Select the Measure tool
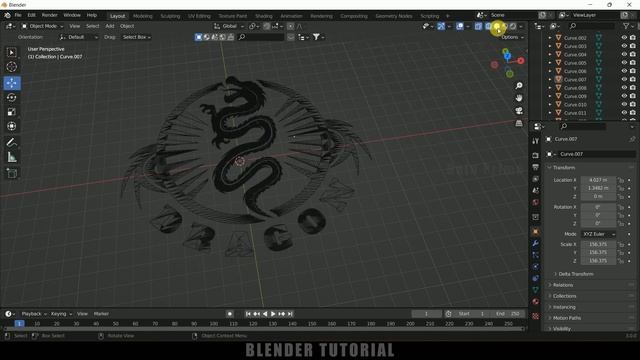 (11, 157)
